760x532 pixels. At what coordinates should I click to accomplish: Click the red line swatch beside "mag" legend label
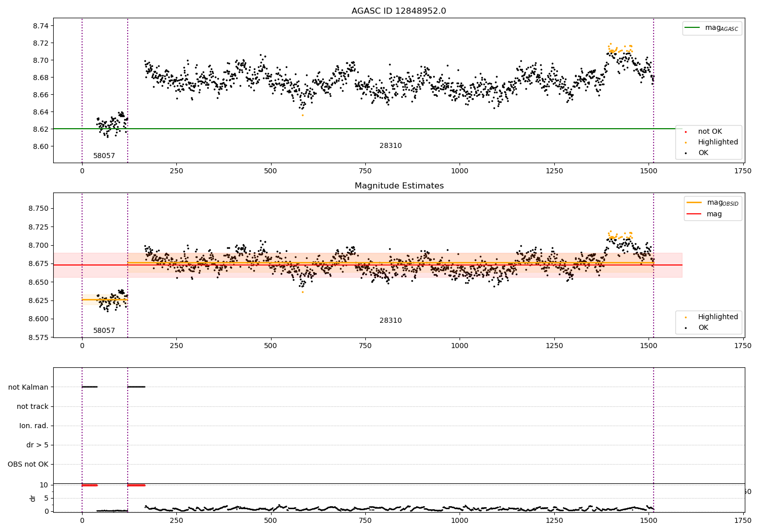(694, 214)
